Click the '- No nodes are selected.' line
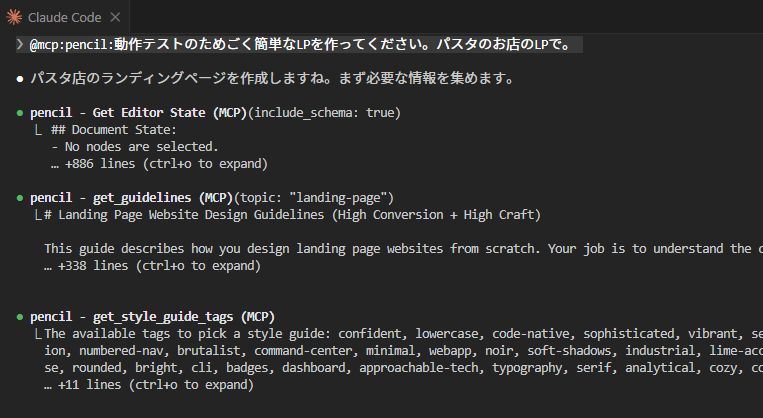 point(135,147)
